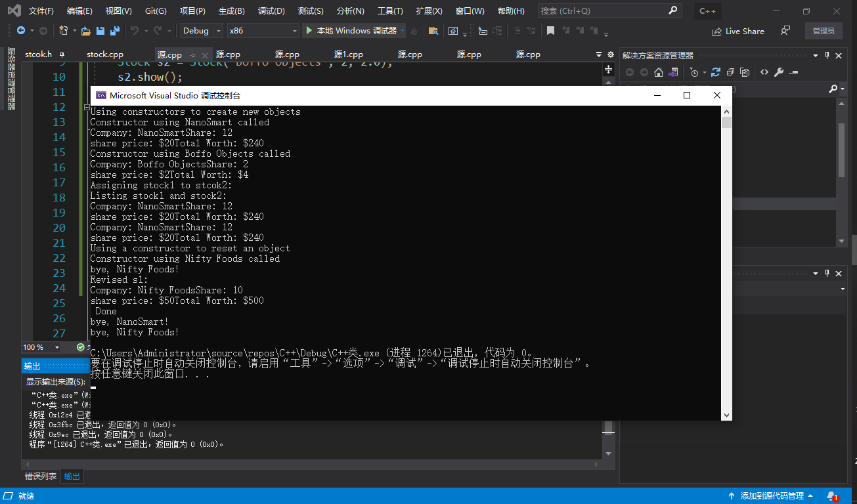Click the Redo arrow icon
857x504 pixels.
coord(158,31)
